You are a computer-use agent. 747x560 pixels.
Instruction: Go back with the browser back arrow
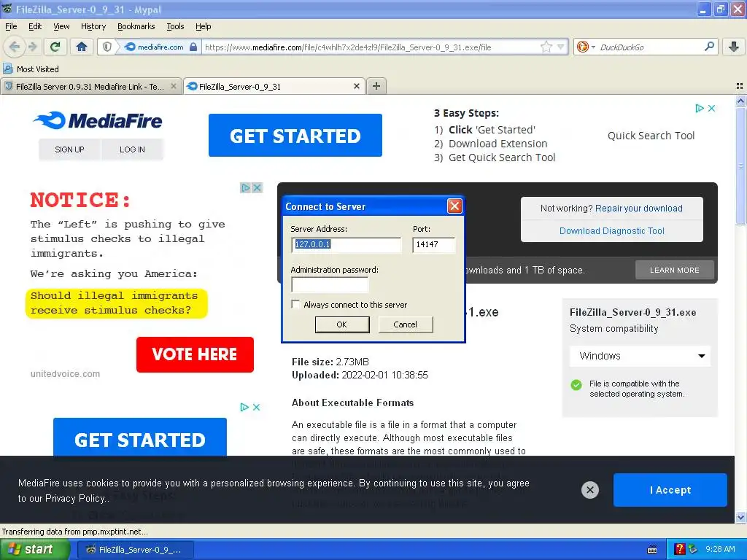[x=15, y=47]
